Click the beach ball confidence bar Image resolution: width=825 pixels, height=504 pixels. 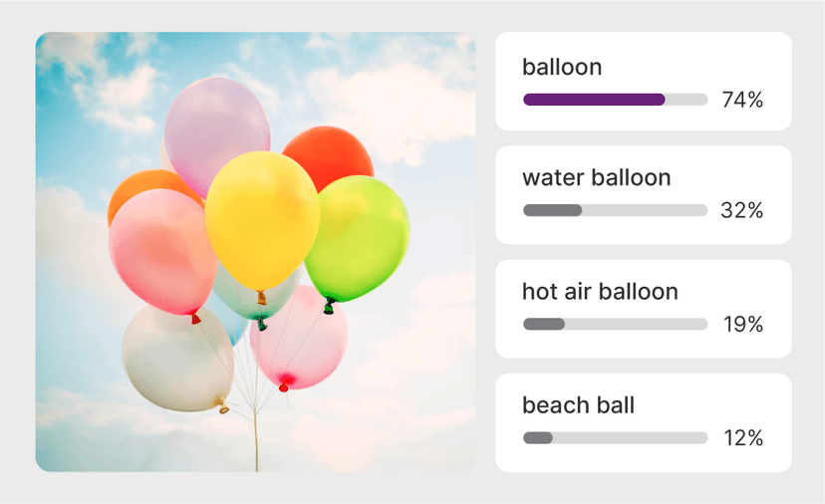coord(615,438)
